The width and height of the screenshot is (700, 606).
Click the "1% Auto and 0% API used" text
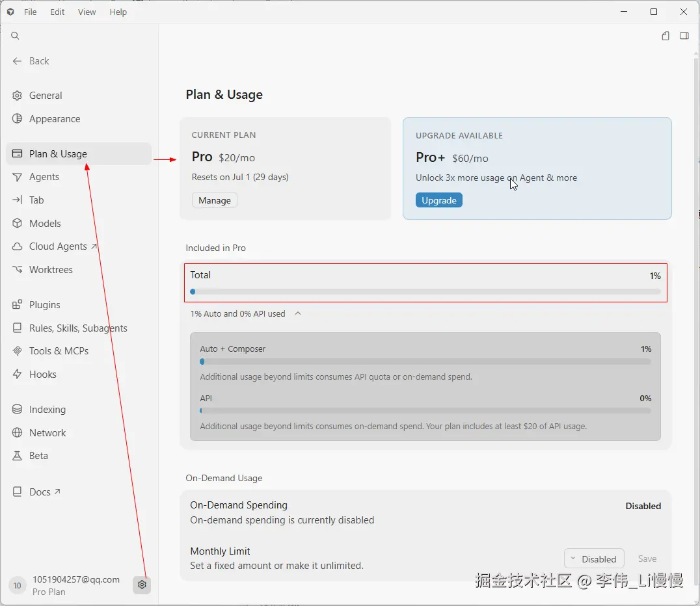238,313
